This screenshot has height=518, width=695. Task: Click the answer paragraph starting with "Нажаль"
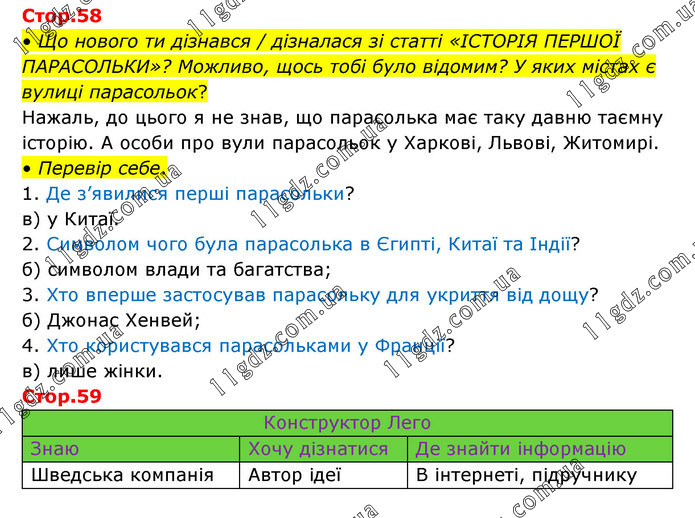pyautogui.click(x=338, y=130)
